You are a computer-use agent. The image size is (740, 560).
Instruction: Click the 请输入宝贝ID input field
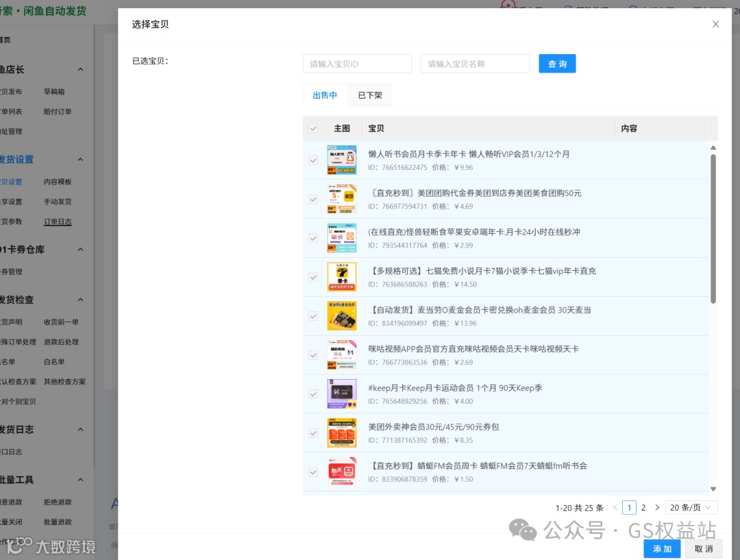click(357, 64)
